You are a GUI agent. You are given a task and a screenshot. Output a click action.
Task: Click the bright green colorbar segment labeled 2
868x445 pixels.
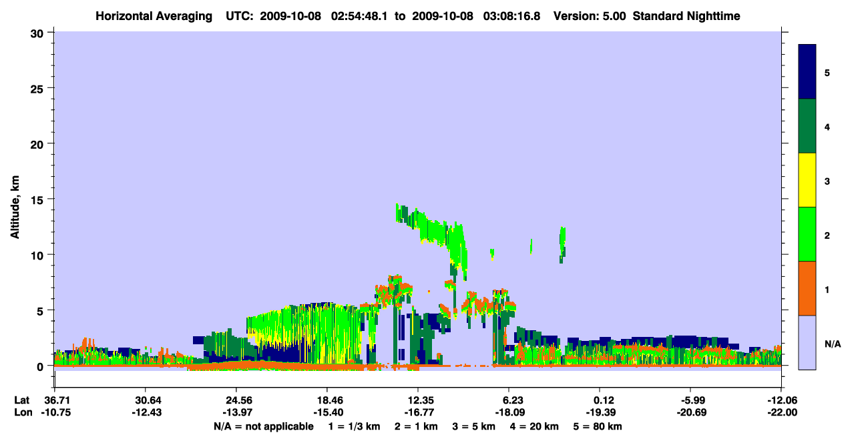[807, 234]
